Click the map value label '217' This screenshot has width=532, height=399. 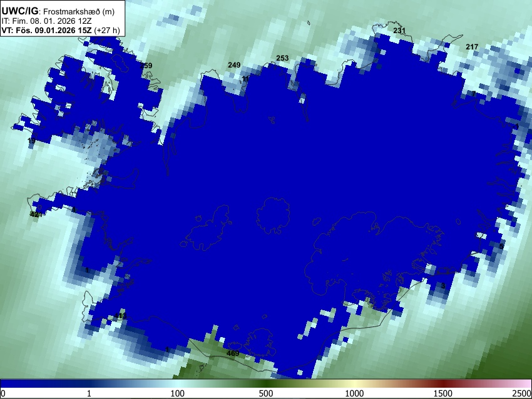click(x=472, y=47)
